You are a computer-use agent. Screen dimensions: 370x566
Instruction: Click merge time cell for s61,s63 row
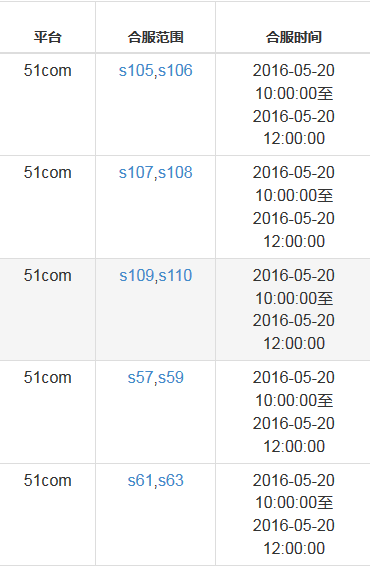click(293, 514)
